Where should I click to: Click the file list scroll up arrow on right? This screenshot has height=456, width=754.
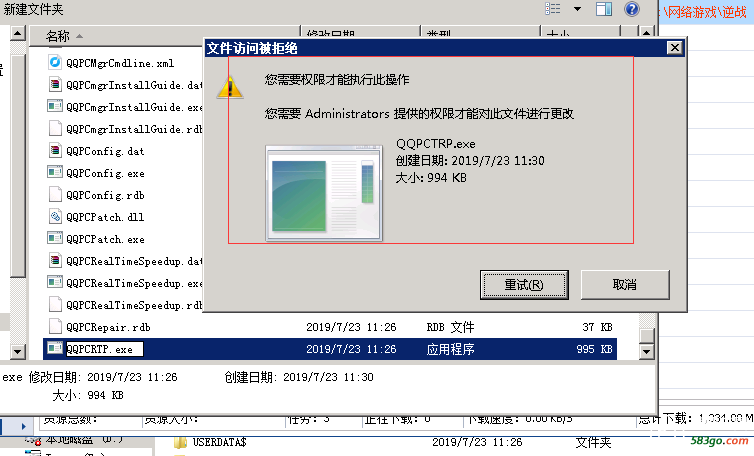coord(646,33)
